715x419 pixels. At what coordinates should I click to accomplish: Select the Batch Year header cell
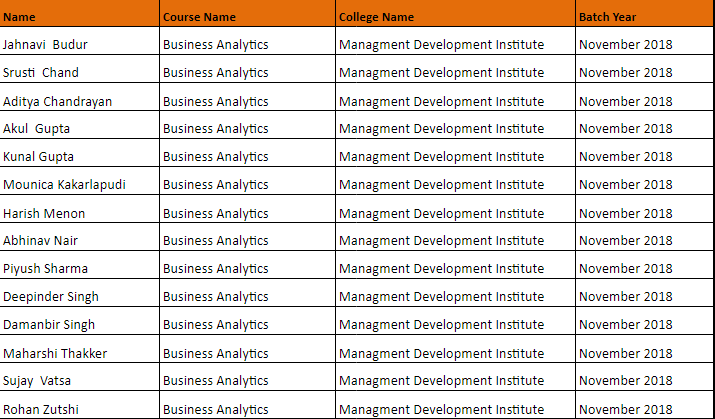[x=607, y=17]
